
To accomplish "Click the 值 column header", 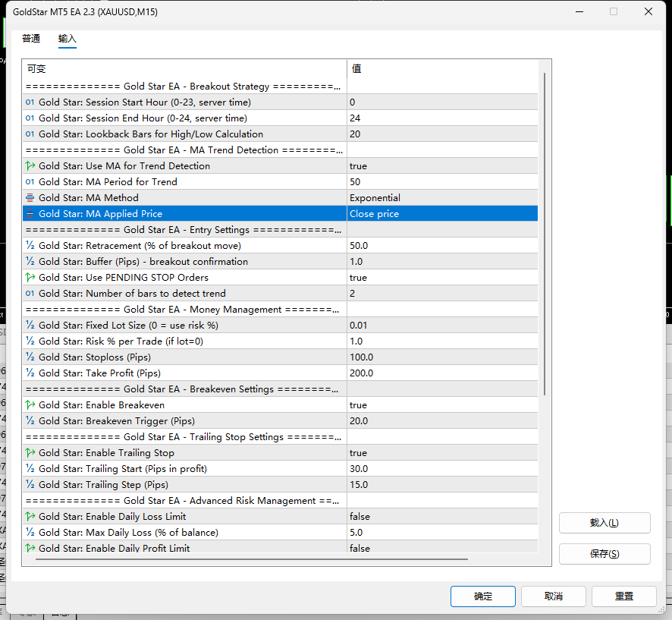I will (x=442, y=68).
